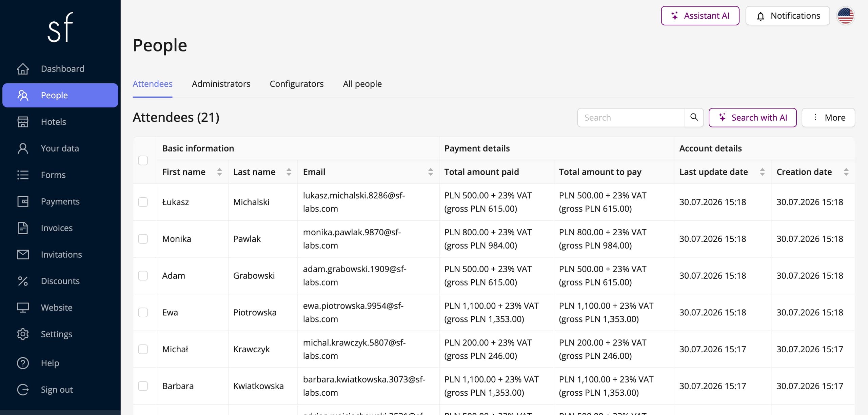
Task: Open the Invitations sidebar item
Action: (60, 254)
